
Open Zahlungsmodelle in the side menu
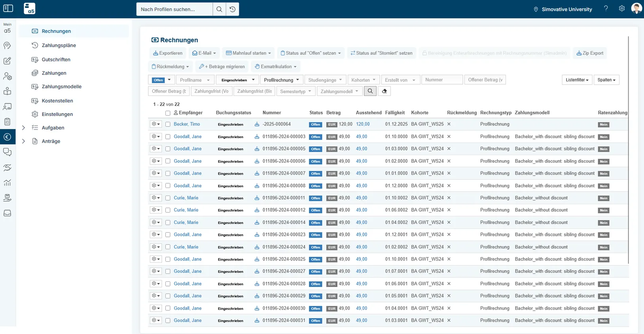[62, 87]
